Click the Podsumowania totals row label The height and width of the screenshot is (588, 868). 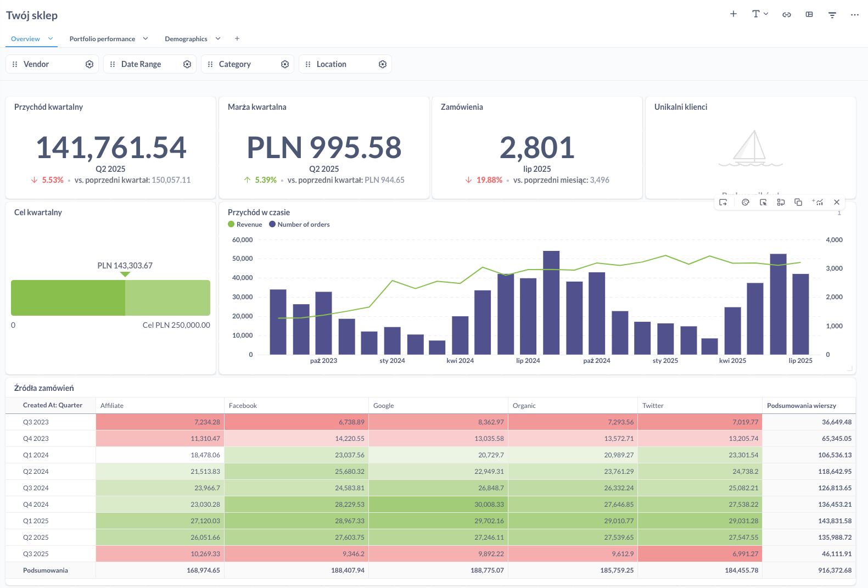(x=46, y=570)
